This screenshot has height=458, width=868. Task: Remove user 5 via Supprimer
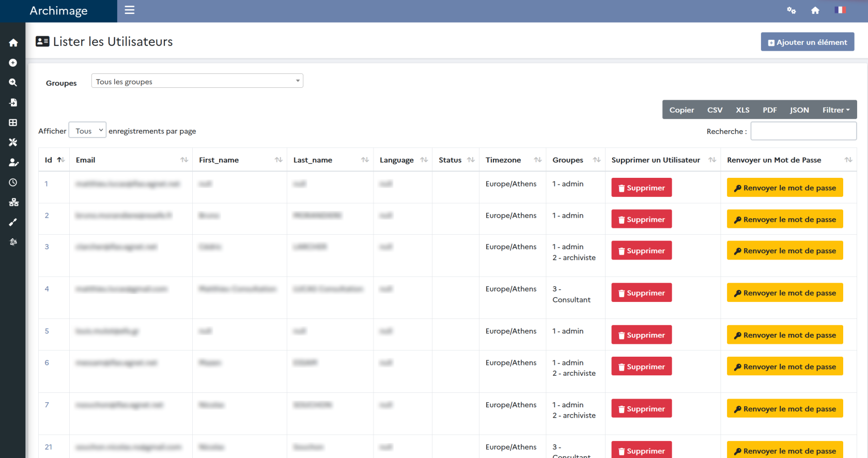click(x=641, y=335)
